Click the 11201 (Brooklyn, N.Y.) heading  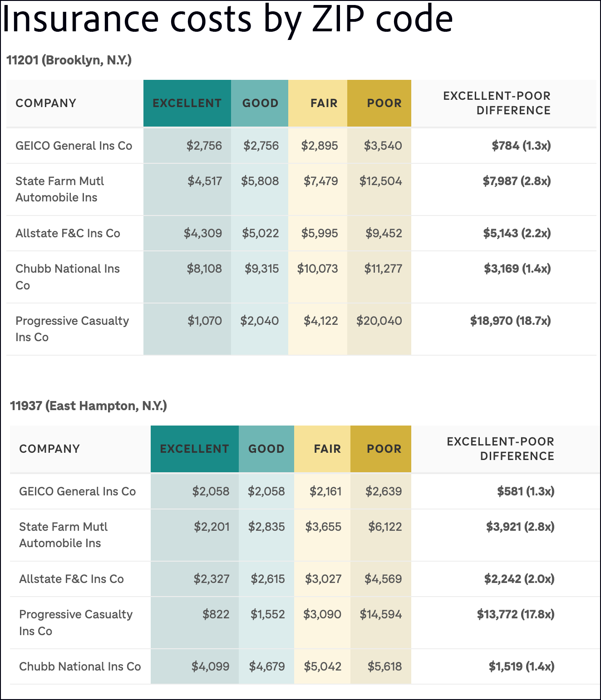(x=69, y=60)
